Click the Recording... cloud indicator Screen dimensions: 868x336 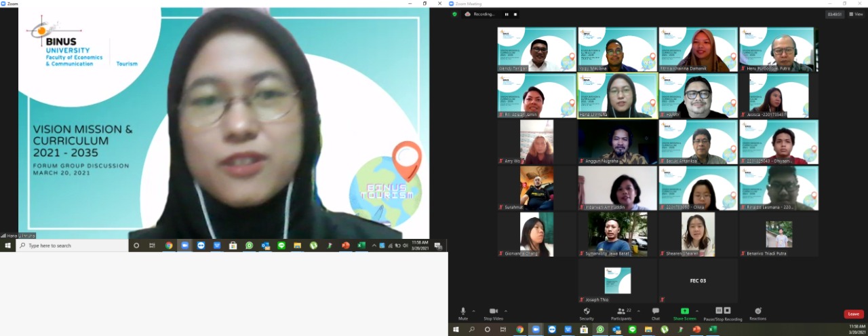click(479, 14)
